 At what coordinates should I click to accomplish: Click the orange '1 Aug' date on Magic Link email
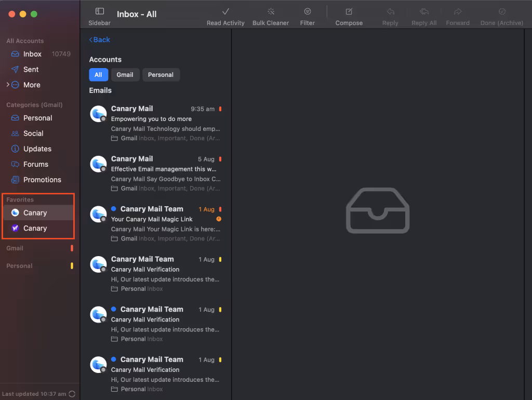pos(206,209)
